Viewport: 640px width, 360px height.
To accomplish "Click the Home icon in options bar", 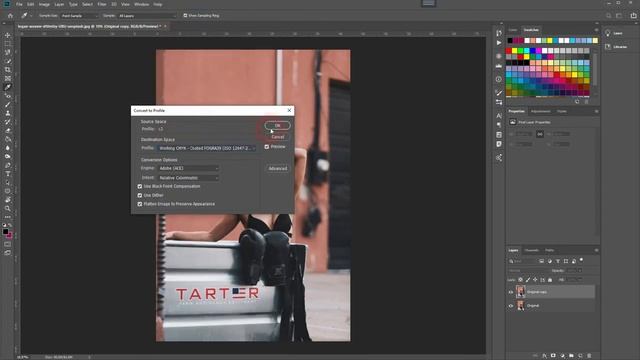I will (x=10, y=16).
